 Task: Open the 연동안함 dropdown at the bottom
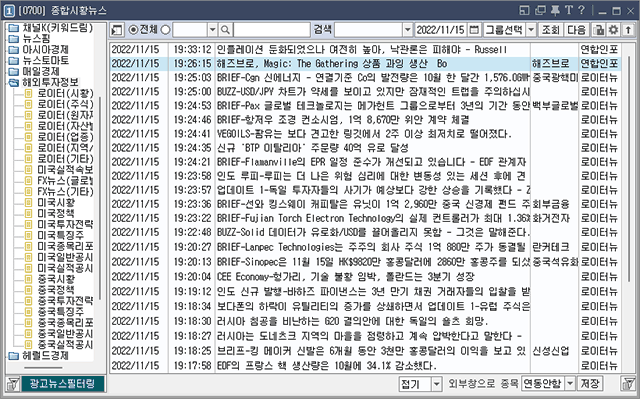pos(571,383)
